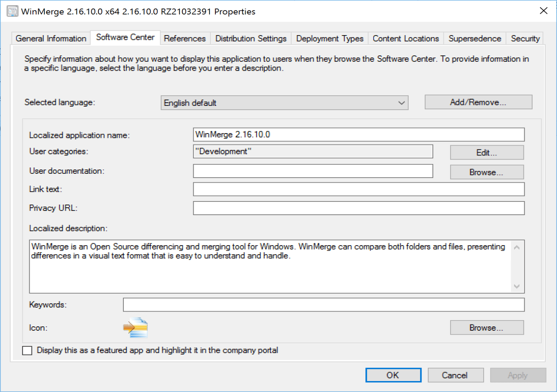The image size is (557, 392).
Task: Browse for a user documentation file
Action: (486, 172)
